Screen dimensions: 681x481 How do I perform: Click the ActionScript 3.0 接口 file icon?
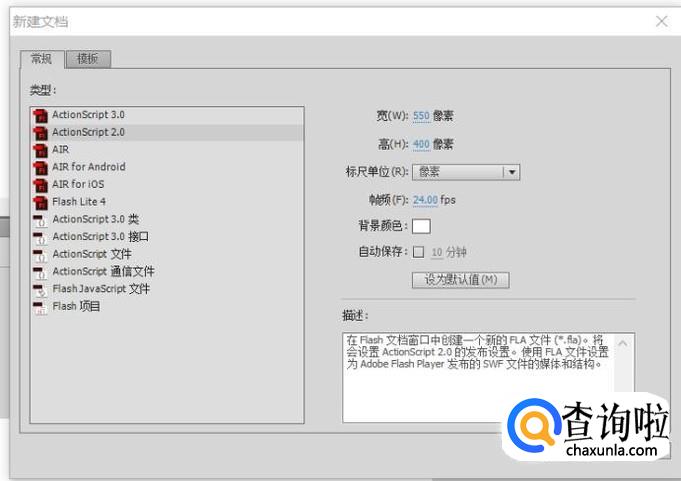click(x=40, y=237)
